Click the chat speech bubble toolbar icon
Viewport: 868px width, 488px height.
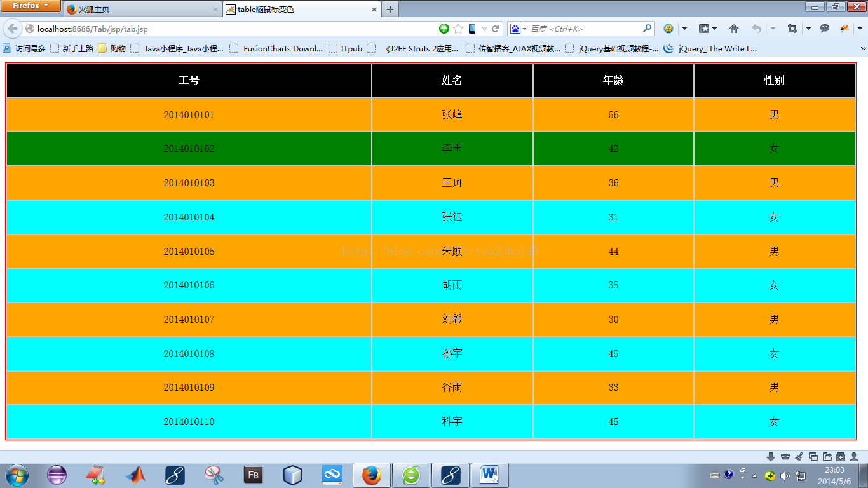[x=825, y=29]
